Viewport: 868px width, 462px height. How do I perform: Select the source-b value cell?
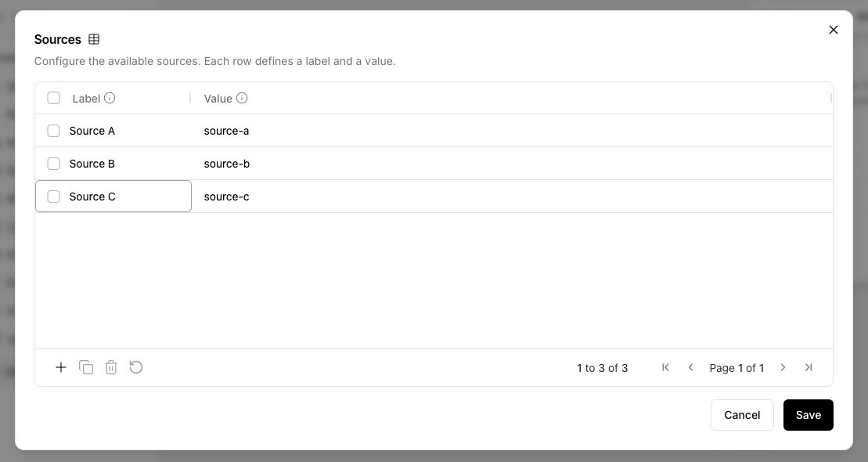226,164
